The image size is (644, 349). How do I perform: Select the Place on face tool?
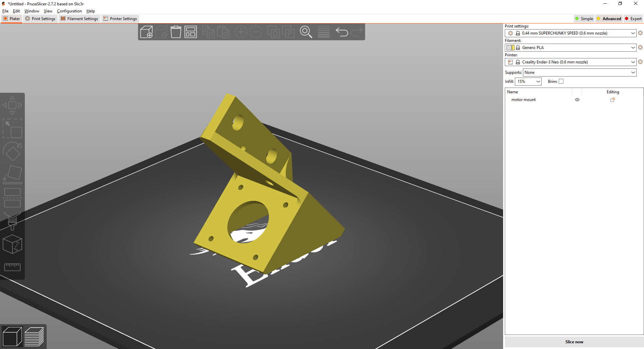point(12,174)
